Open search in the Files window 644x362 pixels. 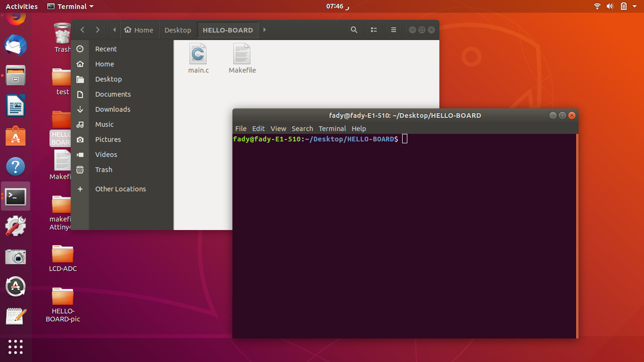coord(354,30)
